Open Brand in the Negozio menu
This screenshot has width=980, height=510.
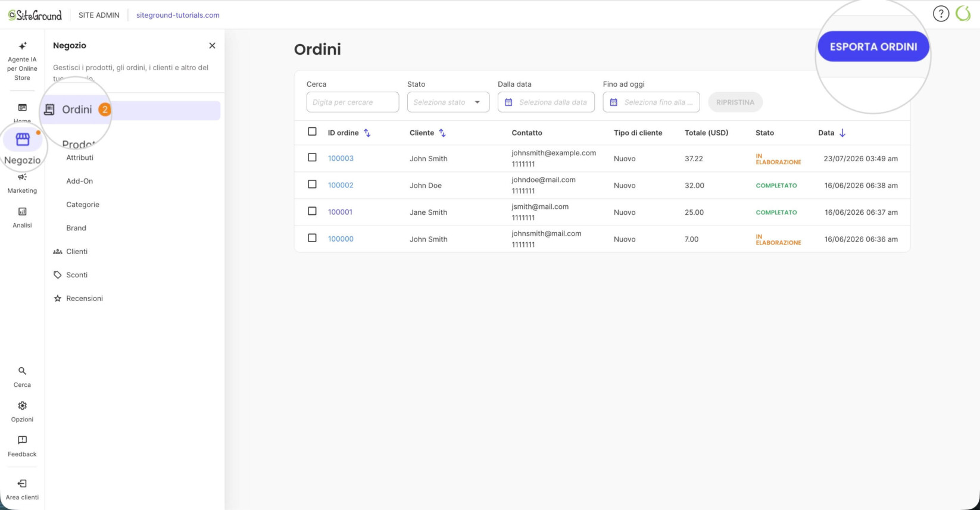(x=76, y=228)
